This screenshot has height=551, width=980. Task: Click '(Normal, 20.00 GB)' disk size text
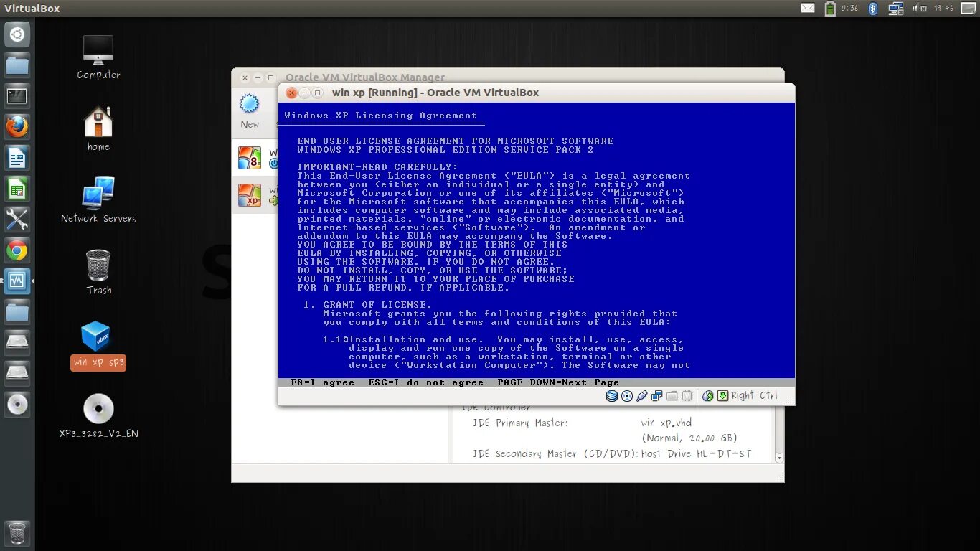689,438
